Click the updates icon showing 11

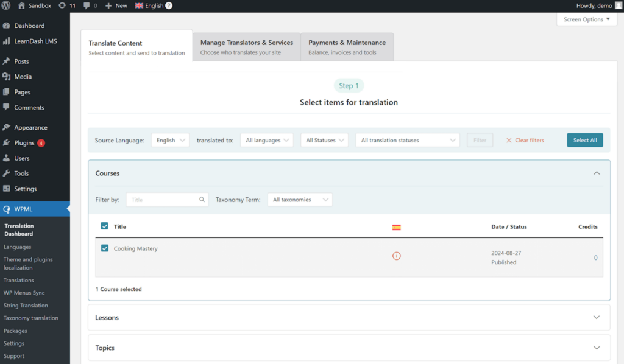pos(62,5)
